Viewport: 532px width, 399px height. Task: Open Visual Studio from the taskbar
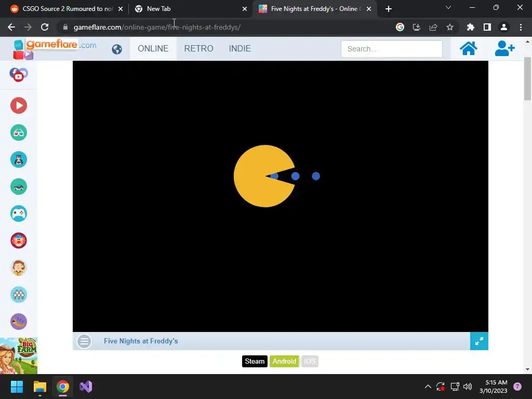86,387
